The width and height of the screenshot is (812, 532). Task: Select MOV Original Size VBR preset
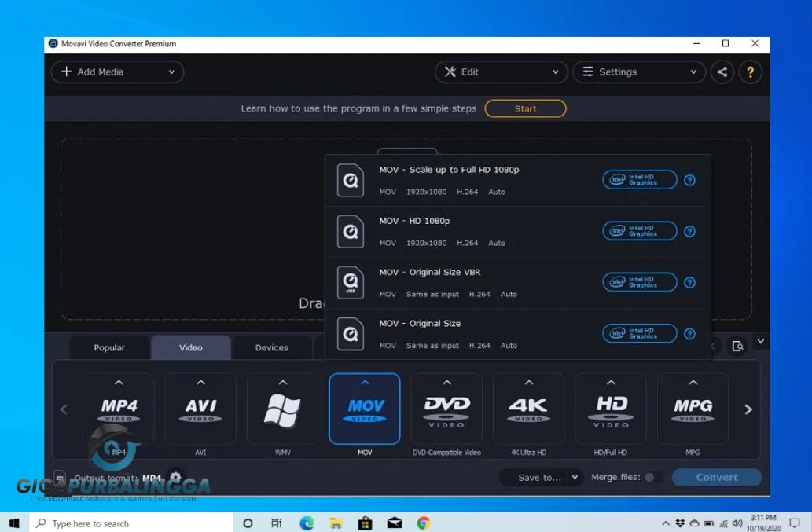(x=517, y=283)
